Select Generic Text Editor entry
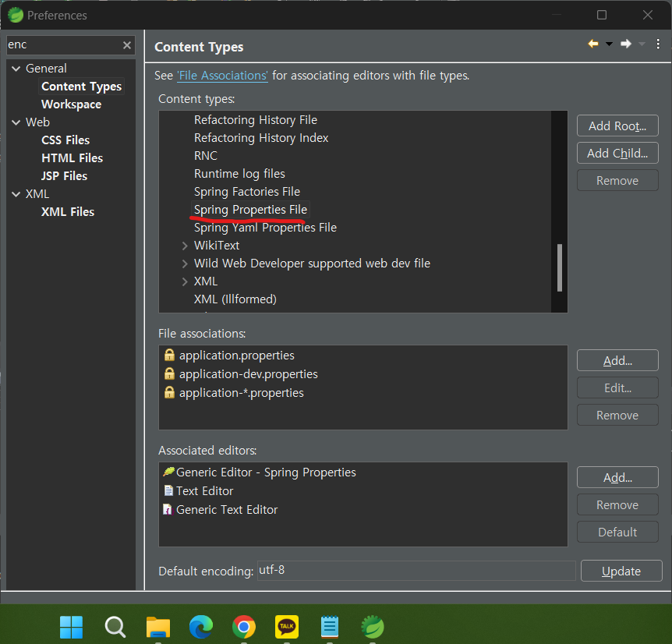672x644 pixels. (x=227, y=511)
